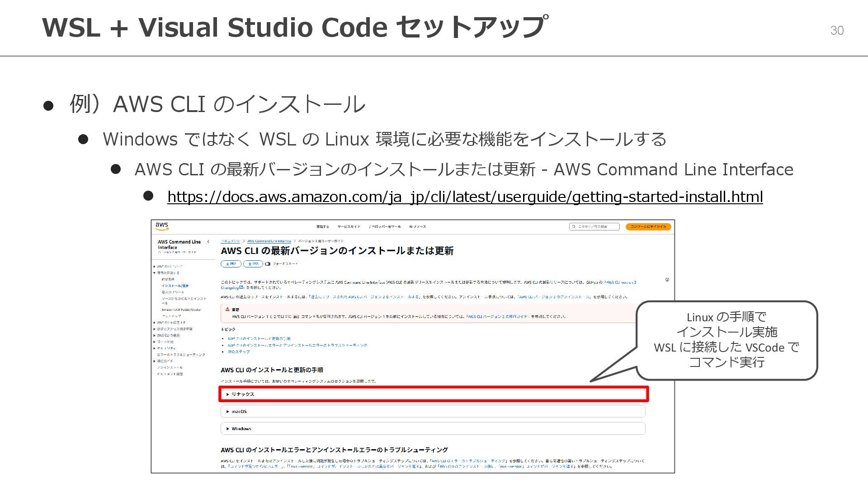
Task: Select 過去のリリース in the sidebar
Action: point(173,292)
